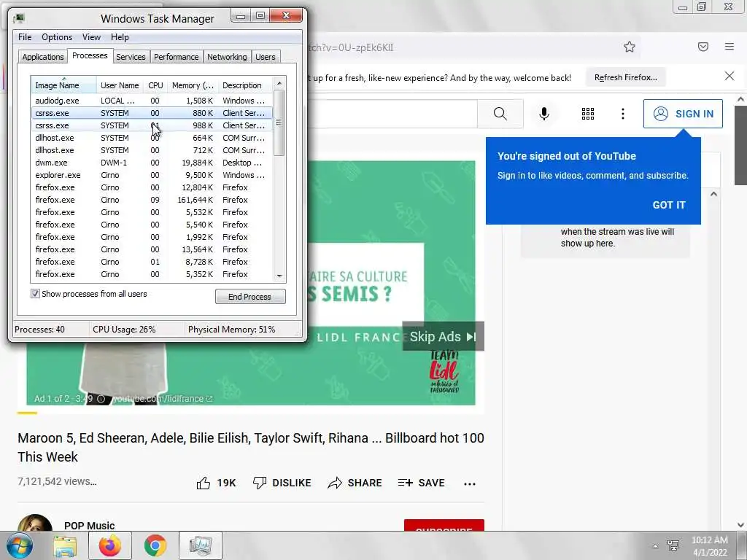Image resolution: width=747 pixels, height=560 pixels.
Task: Click the Refresh Firefox button
Action: pos(625,77)
